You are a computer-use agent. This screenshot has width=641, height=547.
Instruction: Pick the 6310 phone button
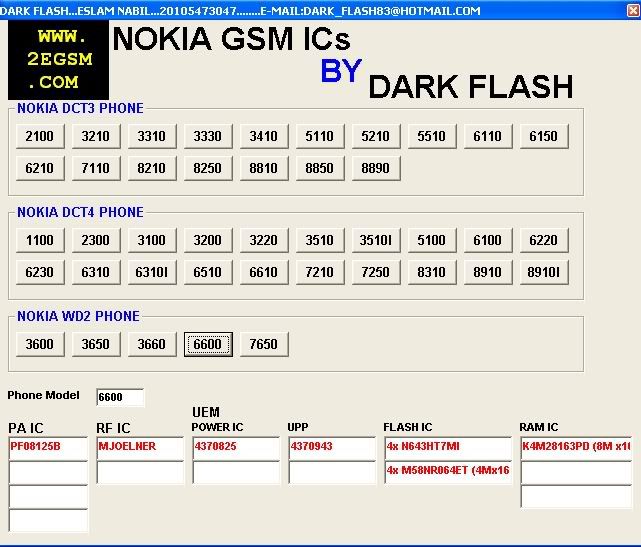point(96,272)
